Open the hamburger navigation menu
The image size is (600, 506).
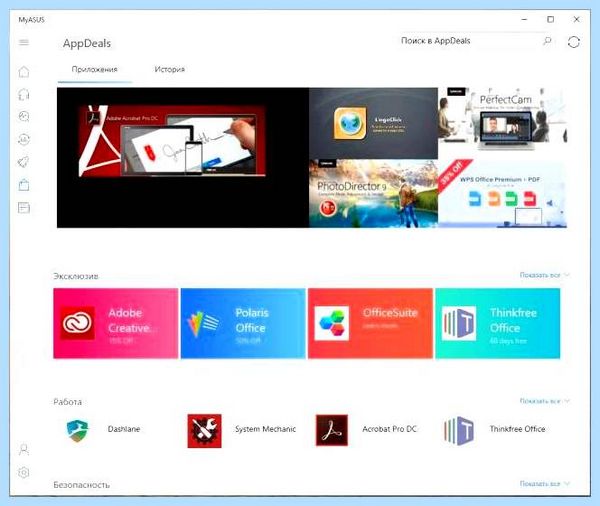24,42
